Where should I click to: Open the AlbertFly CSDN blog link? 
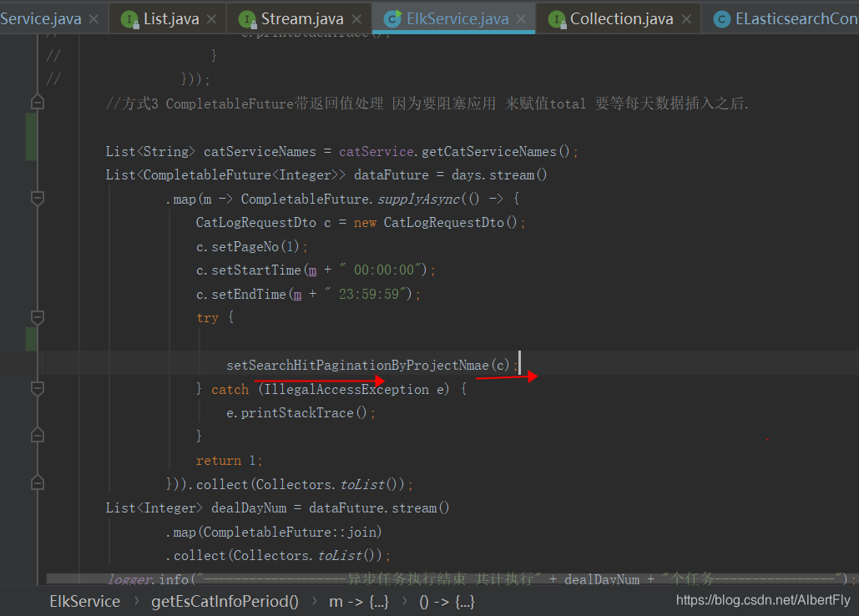761,598
